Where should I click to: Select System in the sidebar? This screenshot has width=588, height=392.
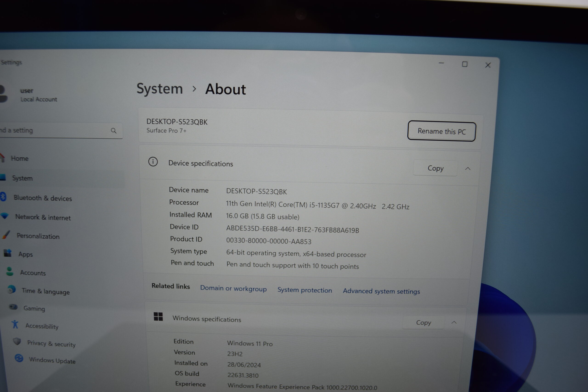(x=22, y=178)
